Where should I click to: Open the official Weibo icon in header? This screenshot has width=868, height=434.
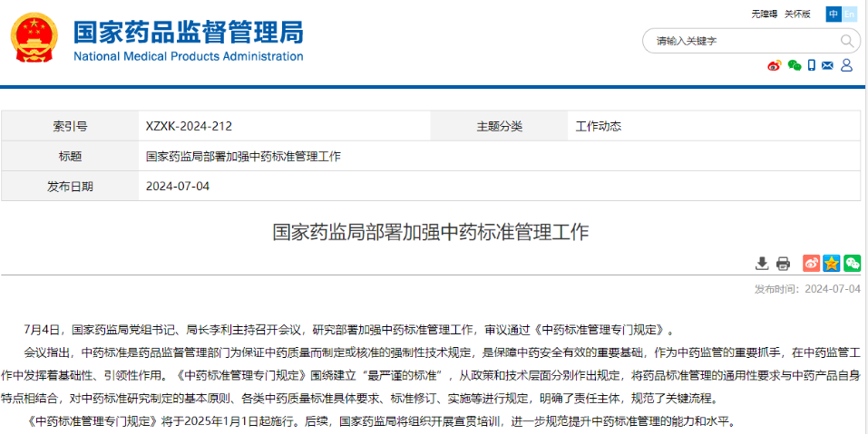774,65
